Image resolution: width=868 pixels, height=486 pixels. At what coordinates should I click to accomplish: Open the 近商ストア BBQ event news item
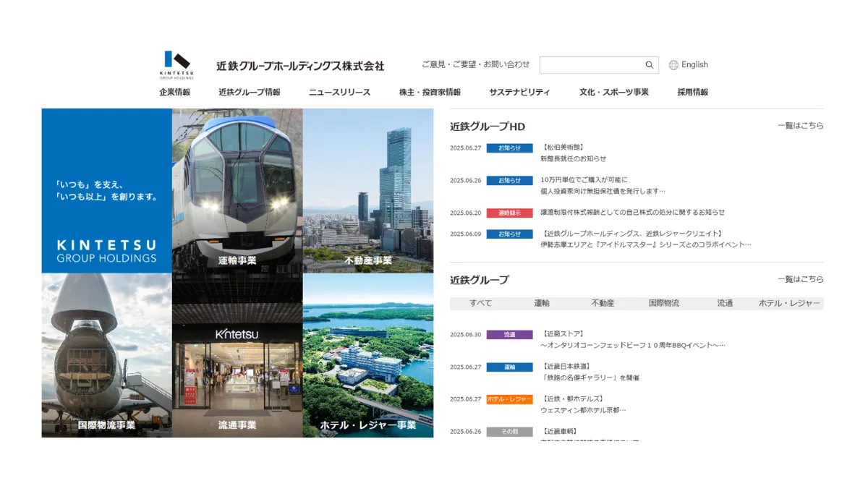[633, 340]
